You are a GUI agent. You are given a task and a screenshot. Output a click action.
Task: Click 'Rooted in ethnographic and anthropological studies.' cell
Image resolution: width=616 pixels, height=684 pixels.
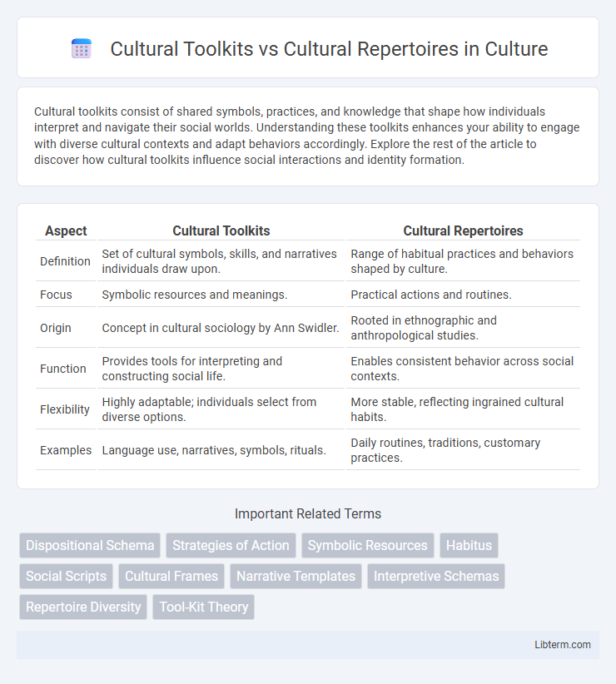point(463,328)
